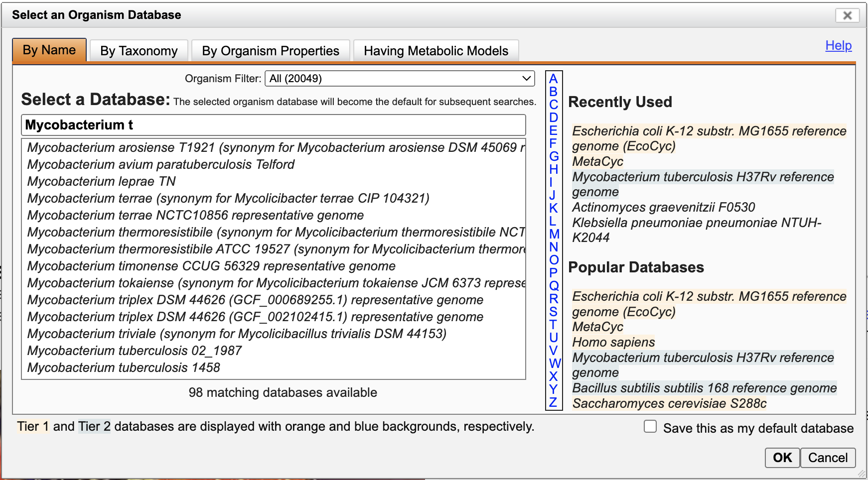The width and height of the screenshot is (868, 480).
Task: Select Actinomyces graevenitzii F0530 from Recently Used
Action: click(x=663, y=207)
